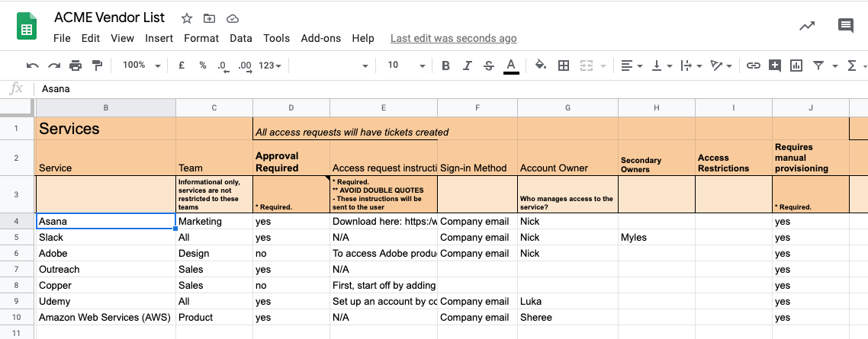Click the insert link icon

click(753, 66)
